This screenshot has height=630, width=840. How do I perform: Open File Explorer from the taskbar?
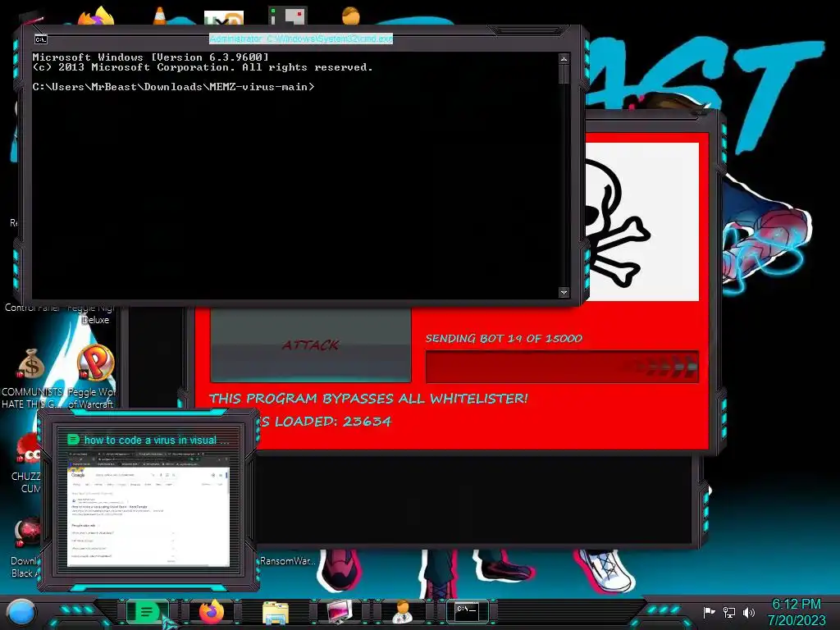point(276,612)
